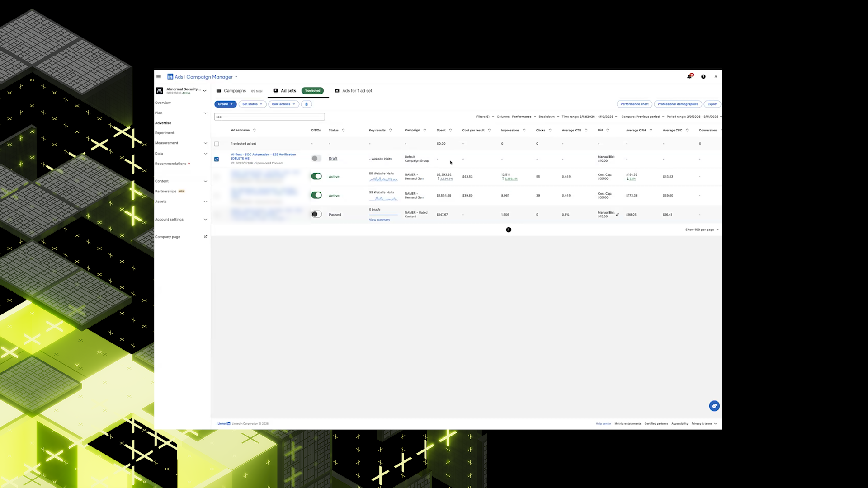This screenshot has height=488, width=868.
Task: Turn off ad set with 55 Website Visits
Action: 316,177
